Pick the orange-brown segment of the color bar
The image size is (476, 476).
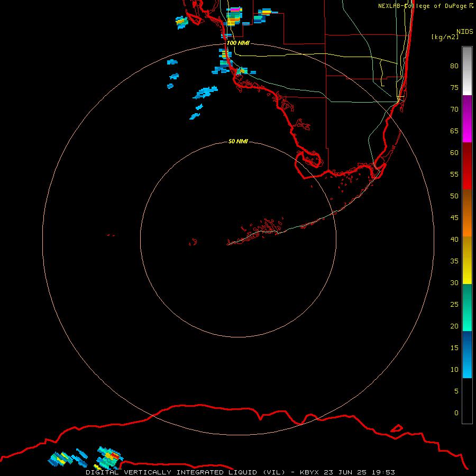click(x=467, y=213)
